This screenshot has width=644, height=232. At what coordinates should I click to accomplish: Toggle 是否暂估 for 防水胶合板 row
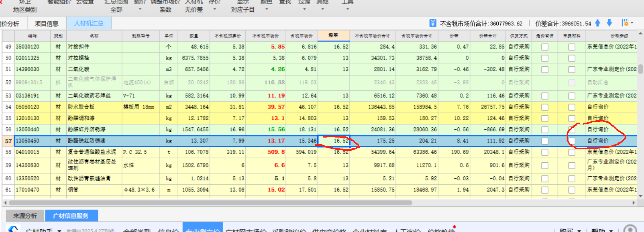(545, 107)
